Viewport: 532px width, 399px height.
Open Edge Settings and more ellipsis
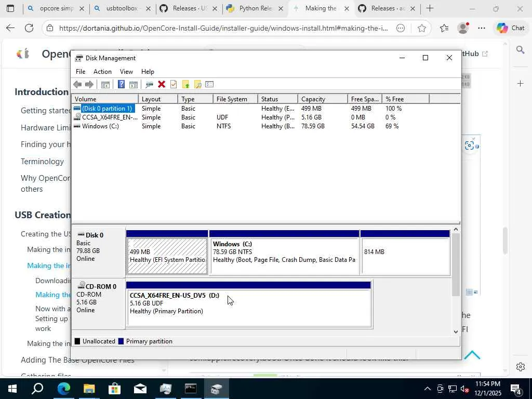pos(482,28)
